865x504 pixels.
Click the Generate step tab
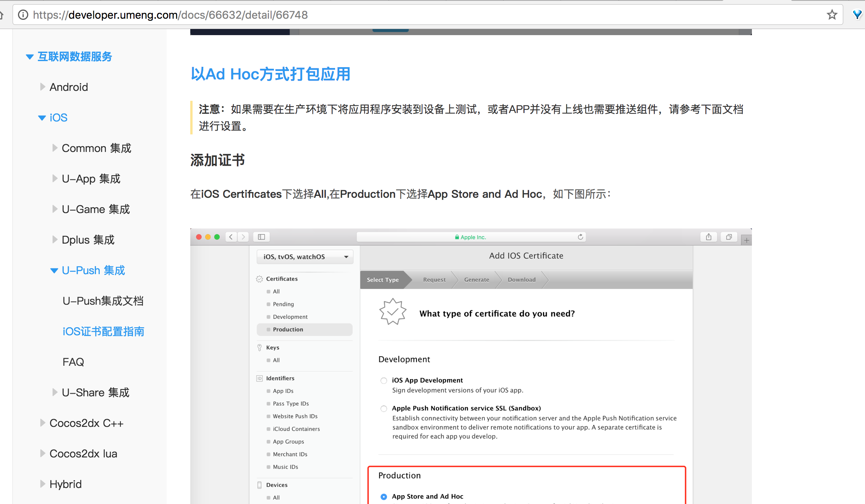pos(476,280)
